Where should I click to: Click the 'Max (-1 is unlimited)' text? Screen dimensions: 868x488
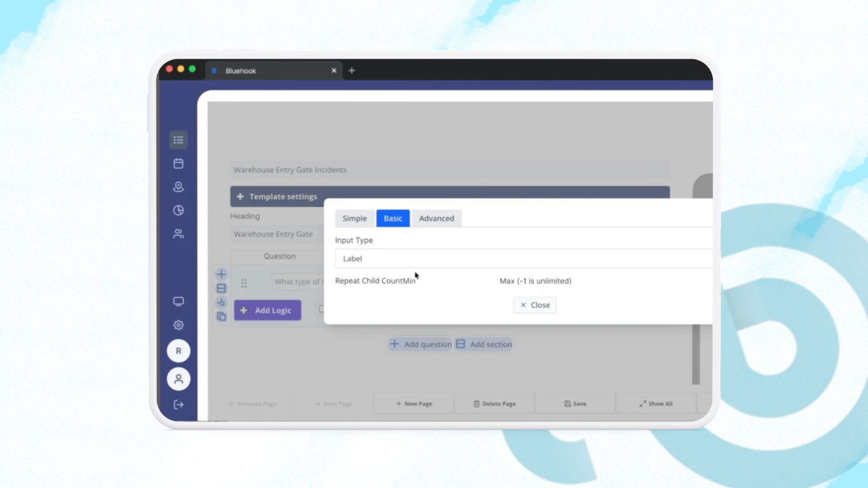click(x=535, y=281)
